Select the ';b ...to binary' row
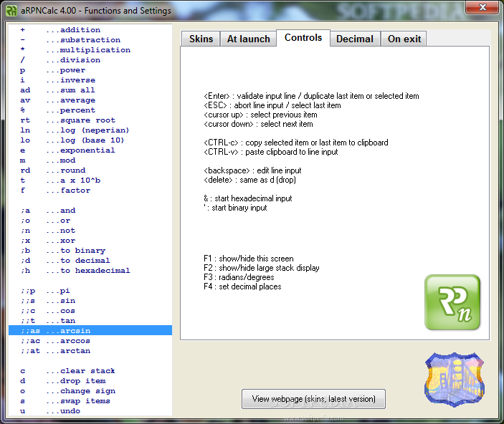This screenshot has height=424, width=504. (x=90, y=250)
